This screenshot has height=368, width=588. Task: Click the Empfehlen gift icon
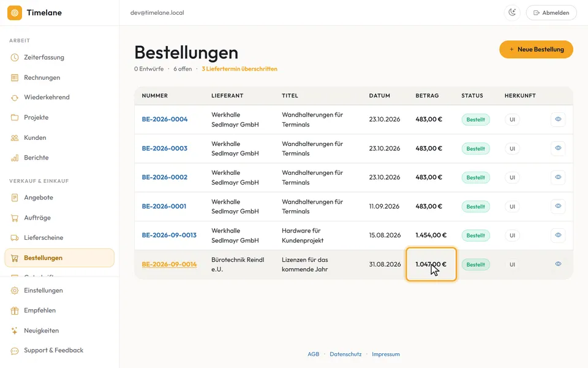(15, 310)
